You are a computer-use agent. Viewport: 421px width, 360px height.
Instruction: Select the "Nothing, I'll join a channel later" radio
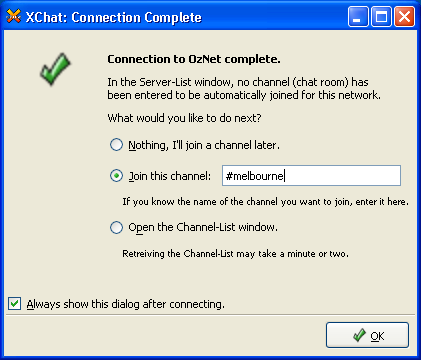pyautogui.click(x=116, y=145)
